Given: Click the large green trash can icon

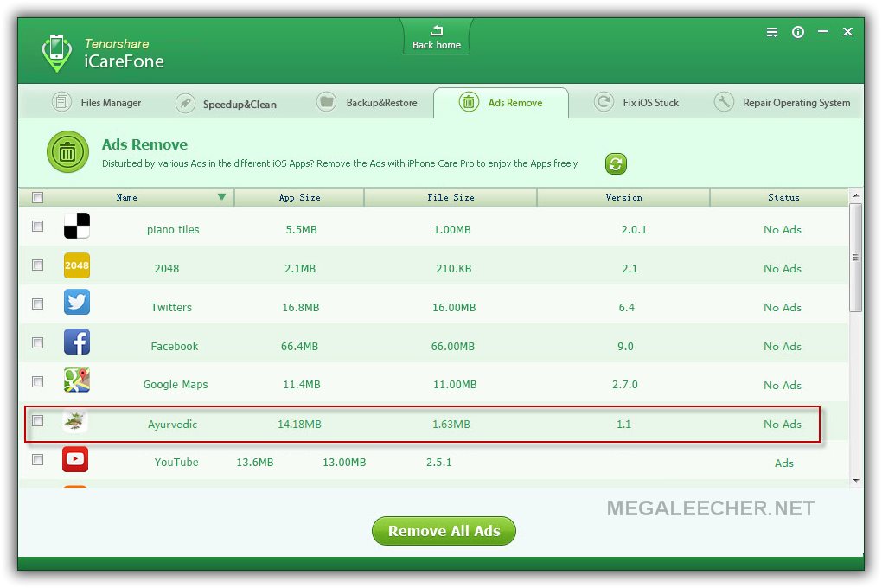Looking at the screenshot, I should (x=67, y=152).
